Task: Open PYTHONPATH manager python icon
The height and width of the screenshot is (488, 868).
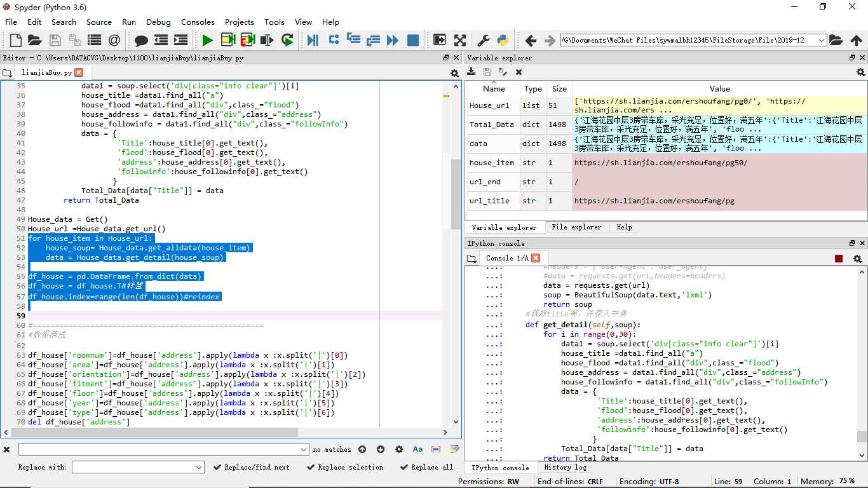Action: click(503, 40)
